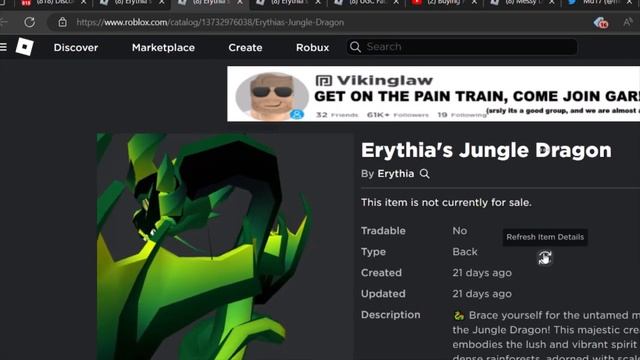640x360 pixels.
Task: Open the Discover page
Action: click(76, 48)
